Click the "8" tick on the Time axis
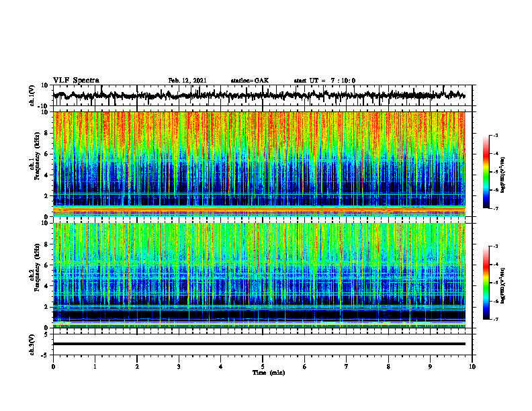Viewport: 532px width, 411px height. click(x=388, y=367)
